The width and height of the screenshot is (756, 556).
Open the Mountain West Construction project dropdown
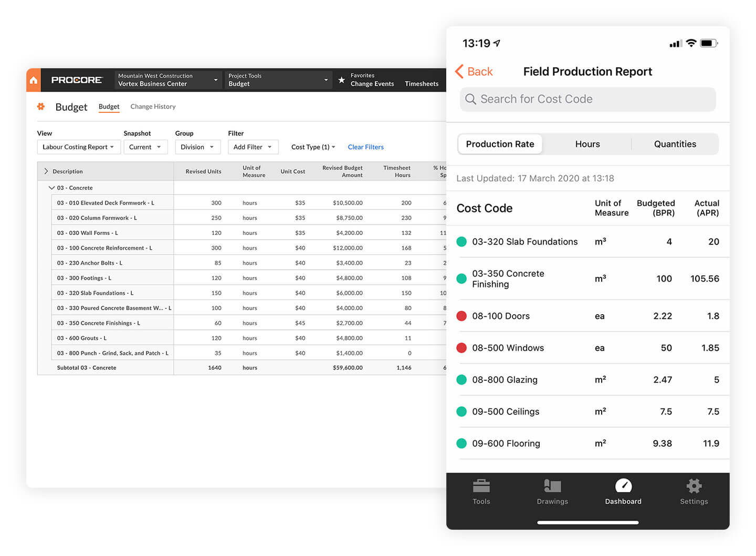(x=168, y=80)
